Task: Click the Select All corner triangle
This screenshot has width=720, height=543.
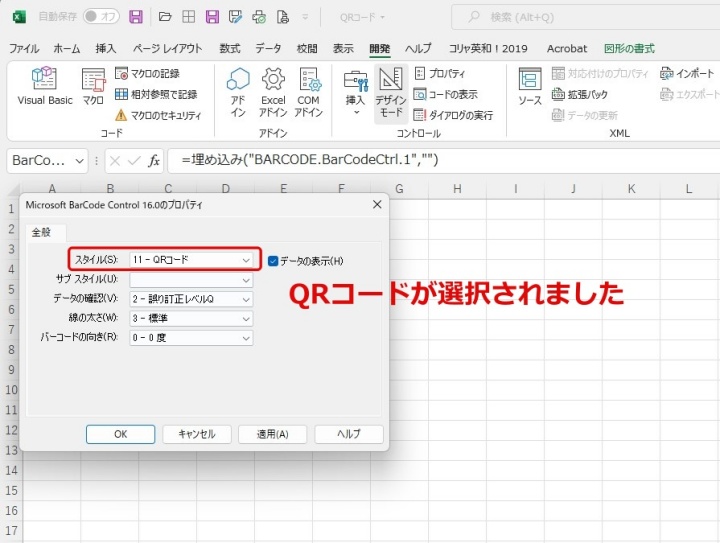Action: pos(14,189)
